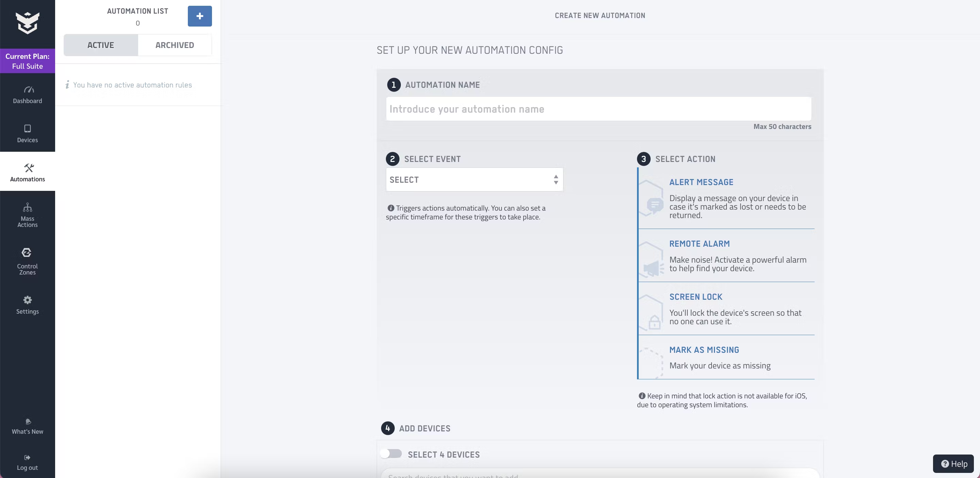The height and width of the screenshot is (478, 980).
Task: Open the Help button
Action: [953, 464]
